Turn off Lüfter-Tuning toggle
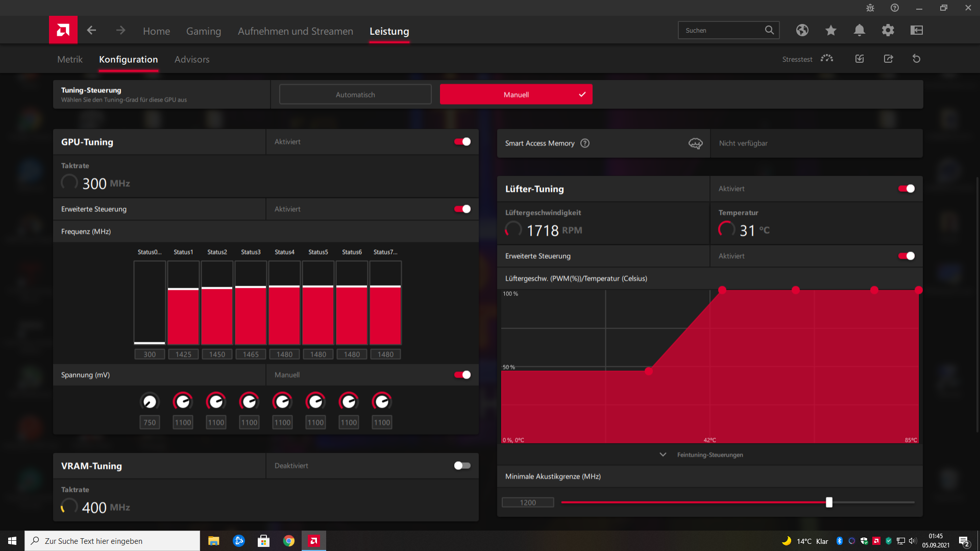 [x=906, y=189]
